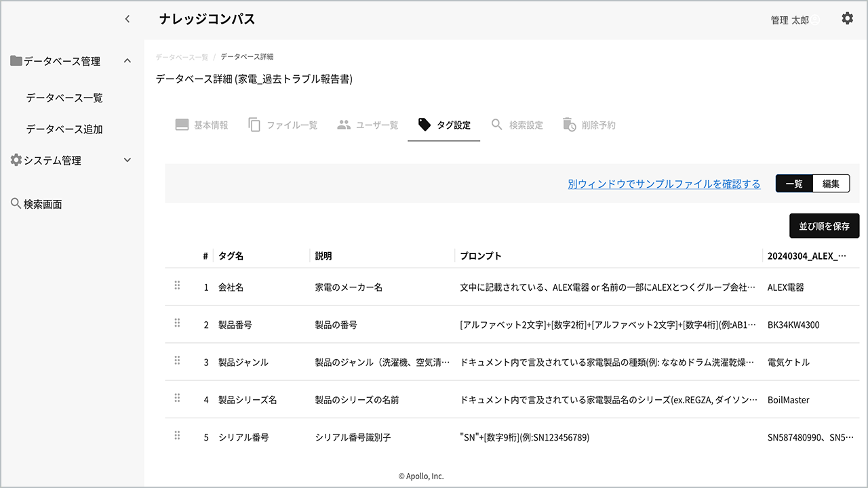Collapse the データベース管理 menu section
This screenshot has width=868, height=488.
click(x=127, y=61)
